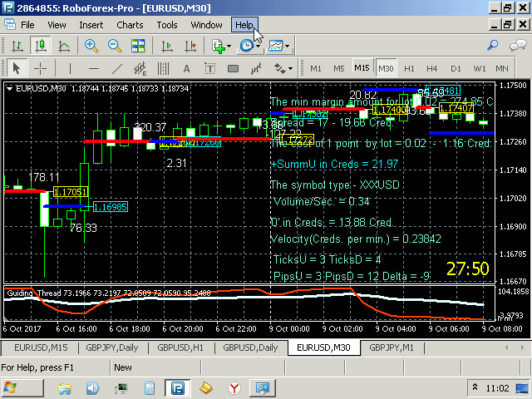
Task: Toggle chart shift icon
Action: (190, 46)
